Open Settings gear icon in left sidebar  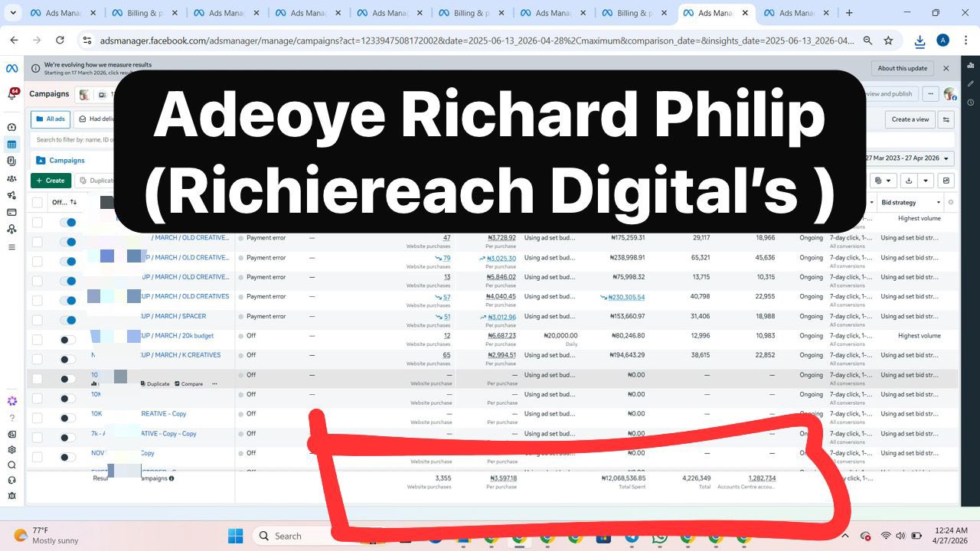pyautogui.click(x=11, y=449)
